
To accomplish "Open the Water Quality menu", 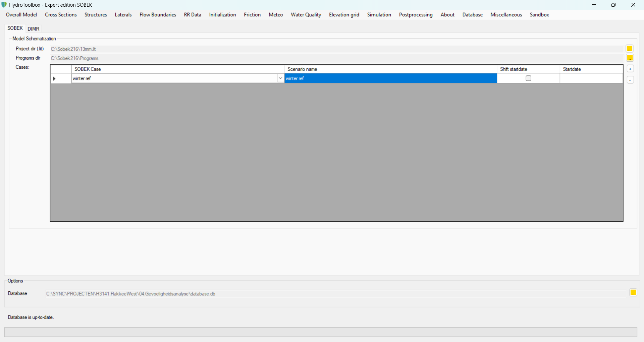I will pos(306,15).
